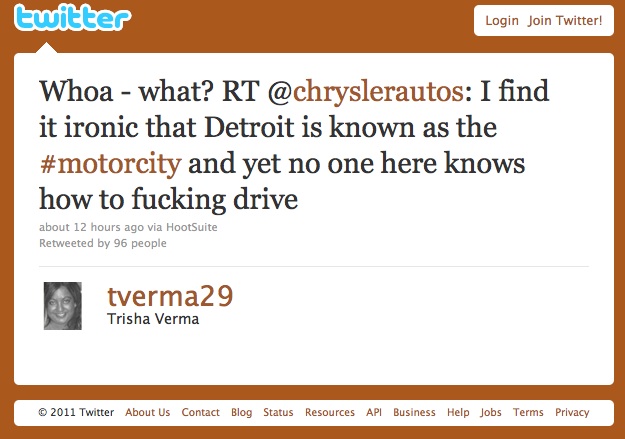
Task: Click Join Twitter! link
Action: point(565,20)
